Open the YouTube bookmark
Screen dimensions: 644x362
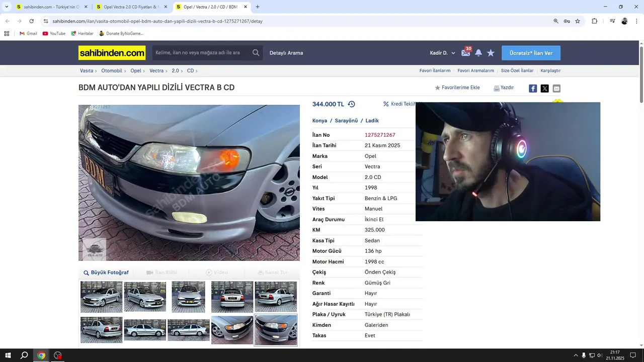pos(54,34)
